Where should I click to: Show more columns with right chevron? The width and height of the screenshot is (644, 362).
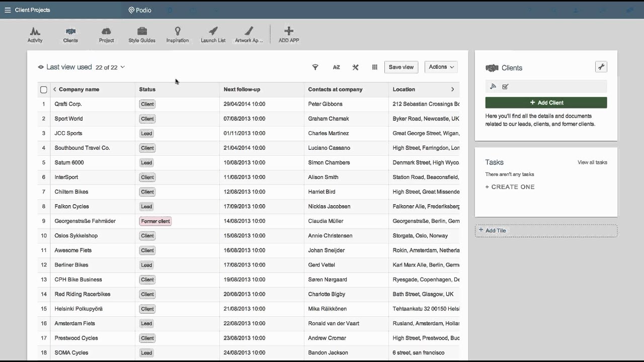452,89
